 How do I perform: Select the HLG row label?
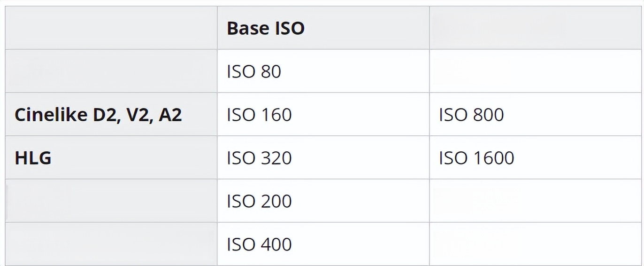click(x=111, y=157)
